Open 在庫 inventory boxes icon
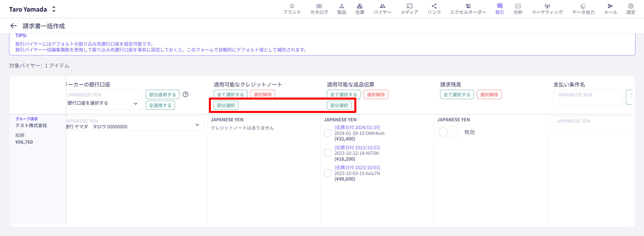 [360, 6]
